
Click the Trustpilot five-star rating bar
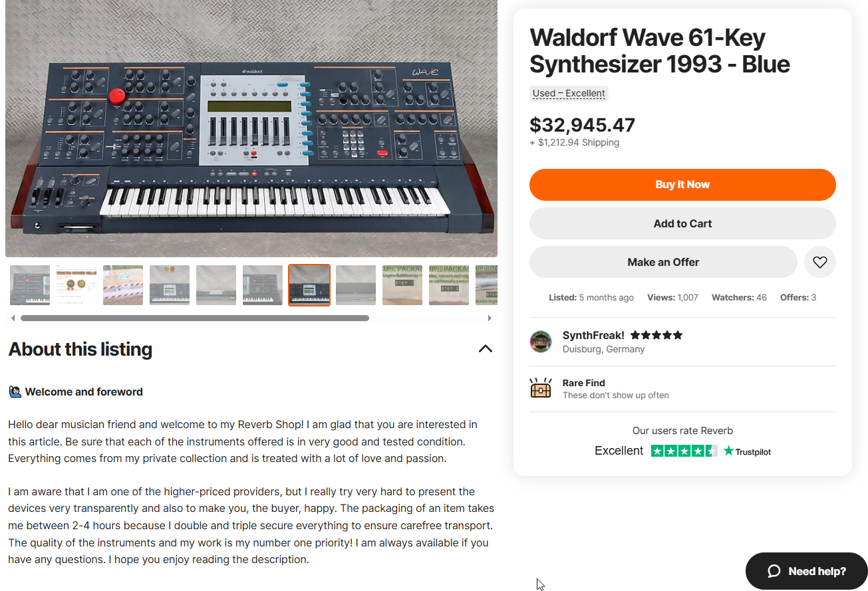point(684,451)
